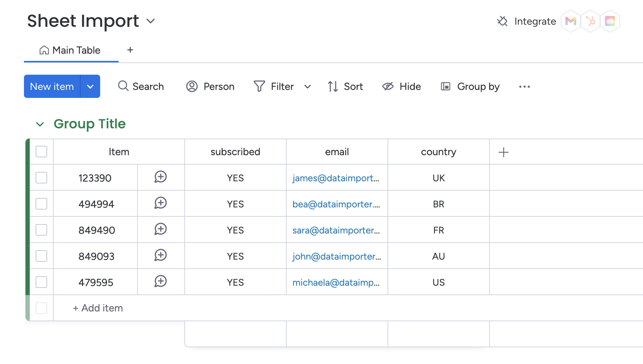Click the Filter funnel icon
This screenshot has height=364, width=643.
click(x=259, y=86)
